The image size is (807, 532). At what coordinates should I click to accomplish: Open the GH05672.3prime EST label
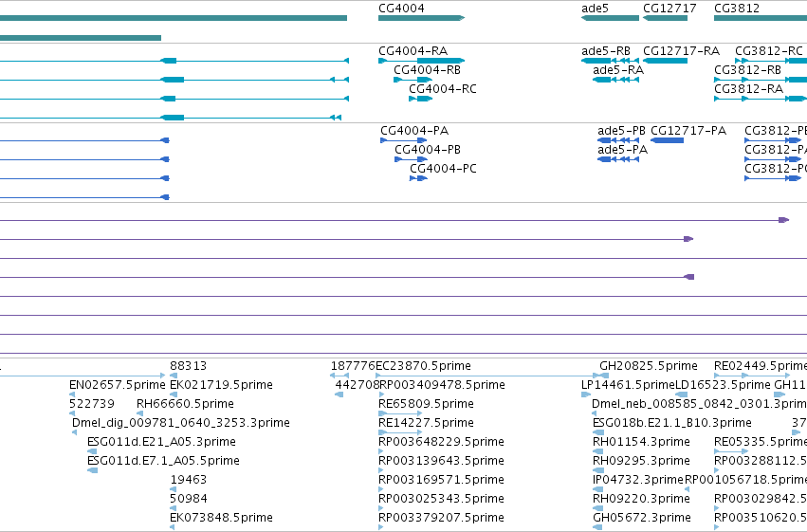pos(642,518)
